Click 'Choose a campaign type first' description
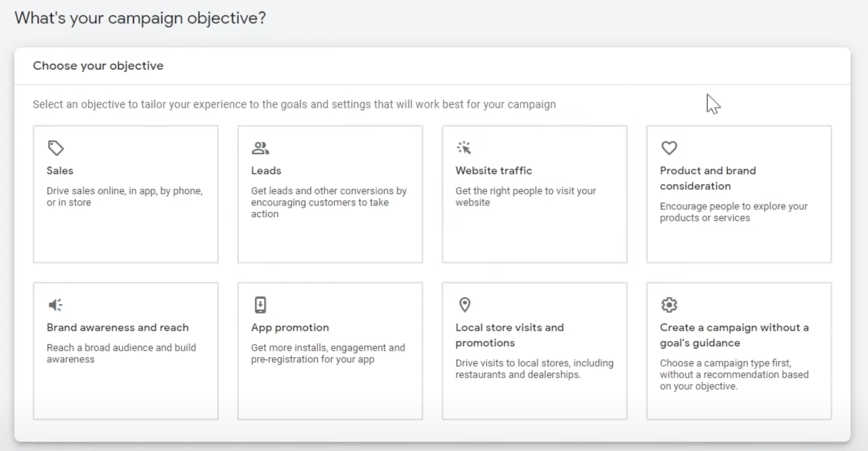Viewport: 868px width, 451px height. 734,375
